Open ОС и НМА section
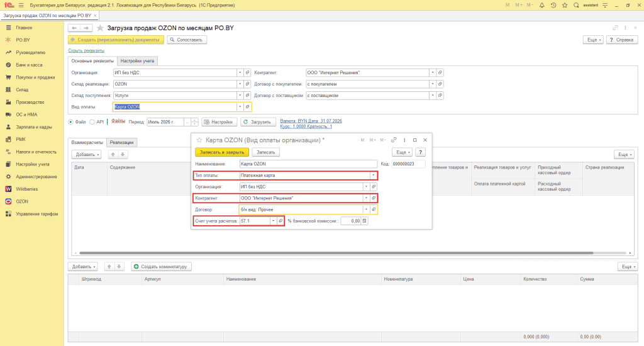This screenshot has width=644, height=346. (x=26, y=114)
